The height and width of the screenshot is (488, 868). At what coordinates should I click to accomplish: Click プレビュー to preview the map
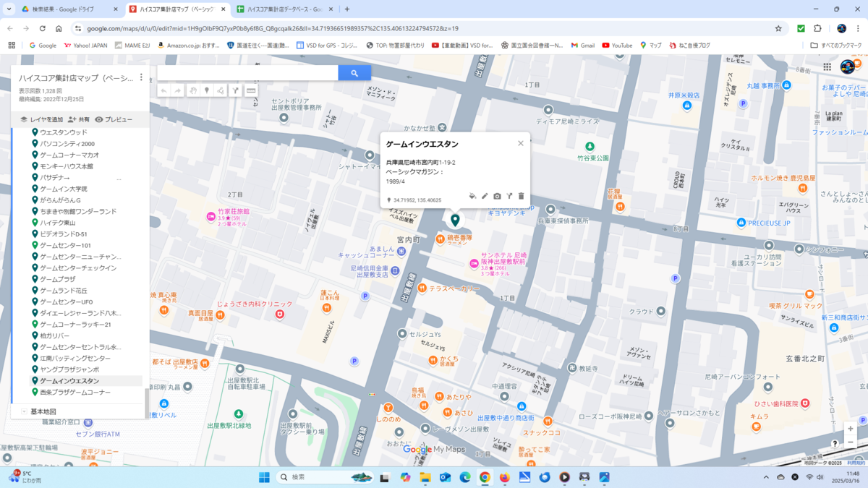[x=114, y=119]
